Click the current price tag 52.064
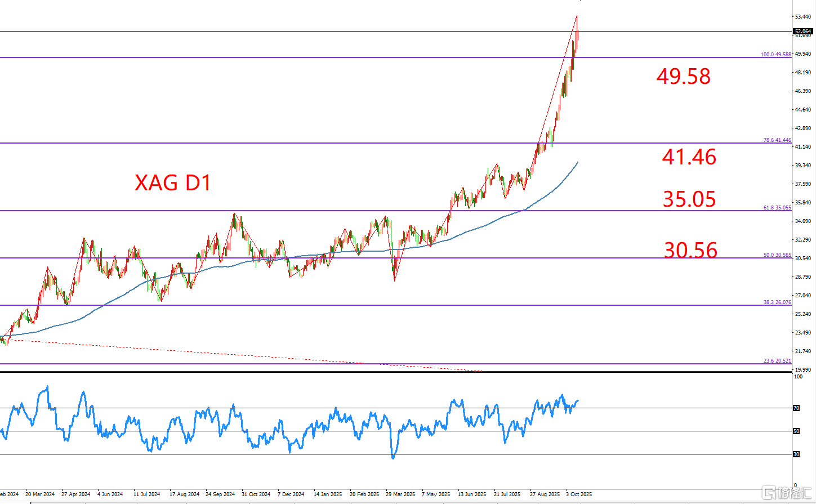This screenshot has height=504, width=816. point(801,32)
